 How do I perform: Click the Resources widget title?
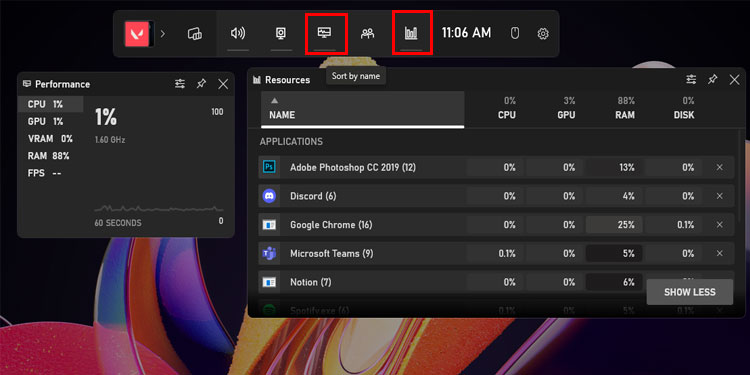[287, 80]
